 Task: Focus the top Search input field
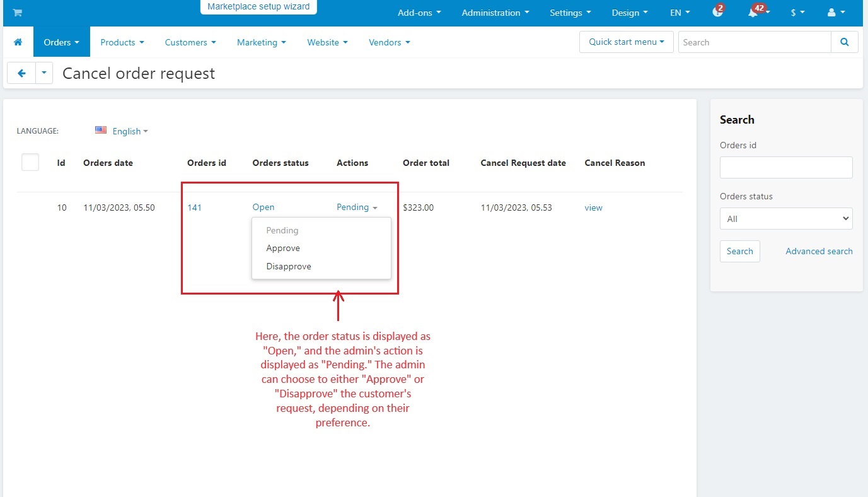755,42
